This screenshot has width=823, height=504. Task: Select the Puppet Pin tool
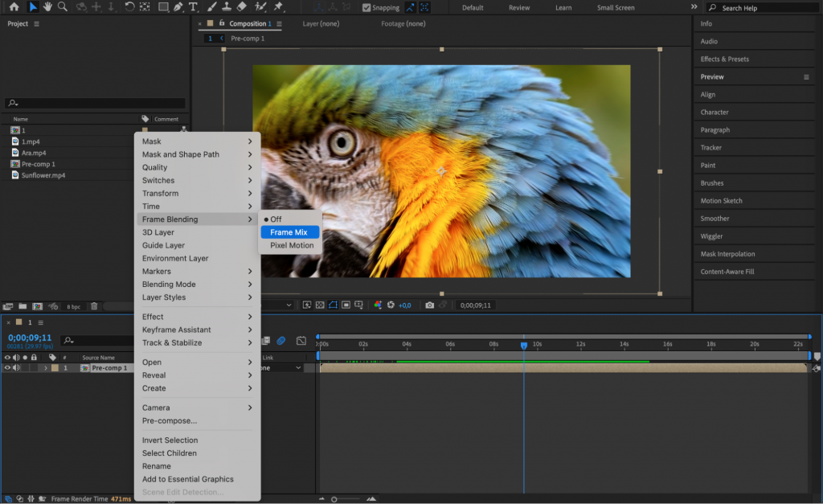point(279,7)
